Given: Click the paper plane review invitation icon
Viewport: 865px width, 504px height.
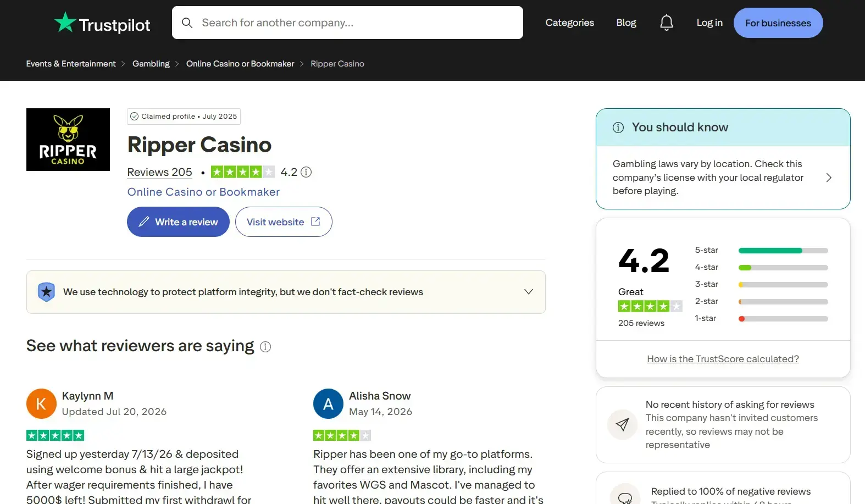Looking at the screenshot, I should 622,424.
